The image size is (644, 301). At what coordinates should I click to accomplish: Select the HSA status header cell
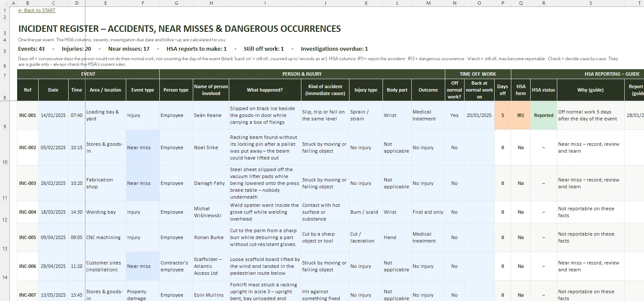(544, 90)
